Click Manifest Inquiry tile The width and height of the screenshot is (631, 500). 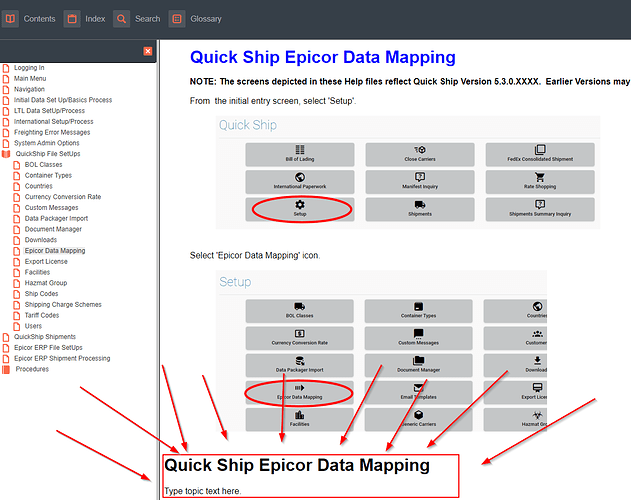(x=420, y=182)
